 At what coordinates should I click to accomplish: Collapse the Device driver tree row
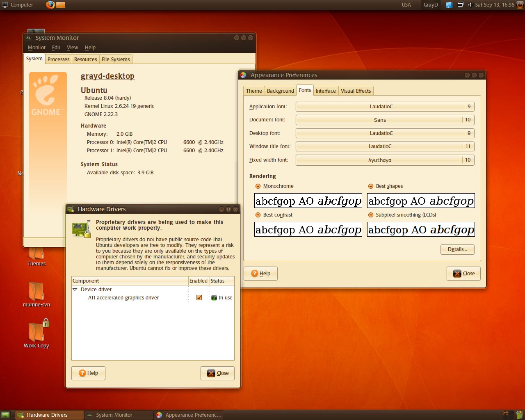click(75, 290)
